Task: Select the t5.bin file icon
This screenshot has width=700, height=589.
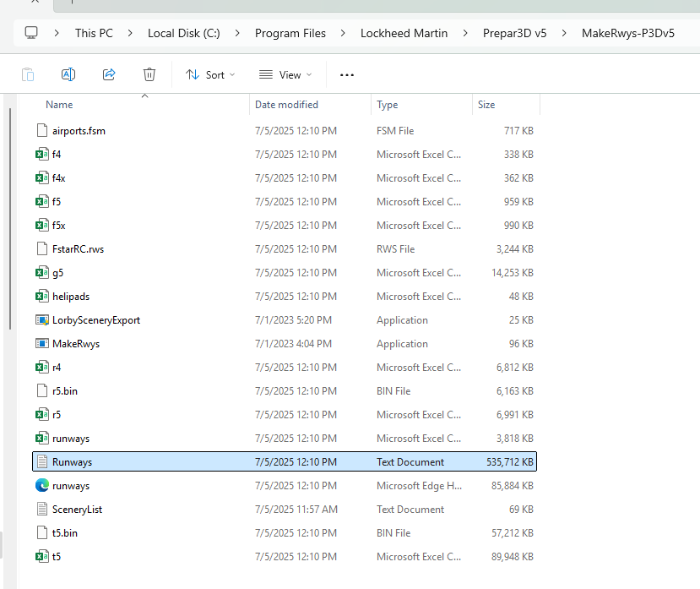Action: pyautogui.click(x=42, y=532)
